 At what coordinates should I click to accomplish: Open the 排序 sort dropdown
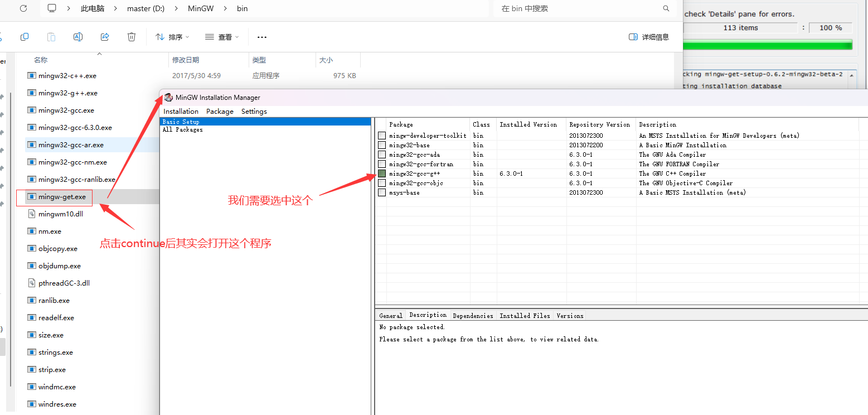point(172,37)
